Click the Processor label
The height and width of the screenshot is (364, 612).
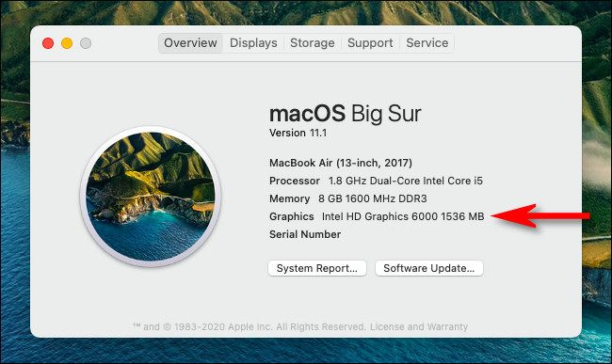click(x=295, y=181)
